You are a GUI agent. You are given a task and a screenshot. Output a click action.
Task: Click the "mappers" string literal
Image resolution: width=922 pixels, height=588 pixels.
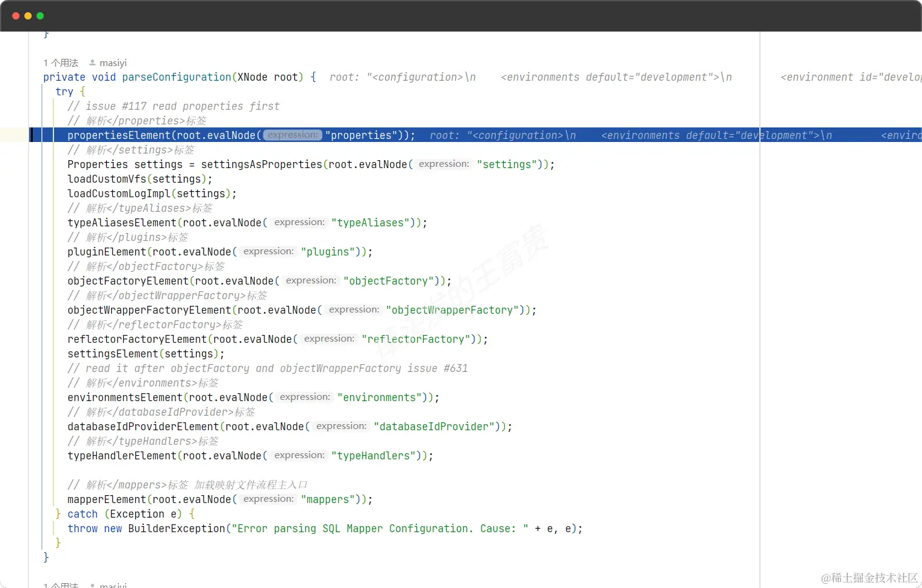coord(328,499)
